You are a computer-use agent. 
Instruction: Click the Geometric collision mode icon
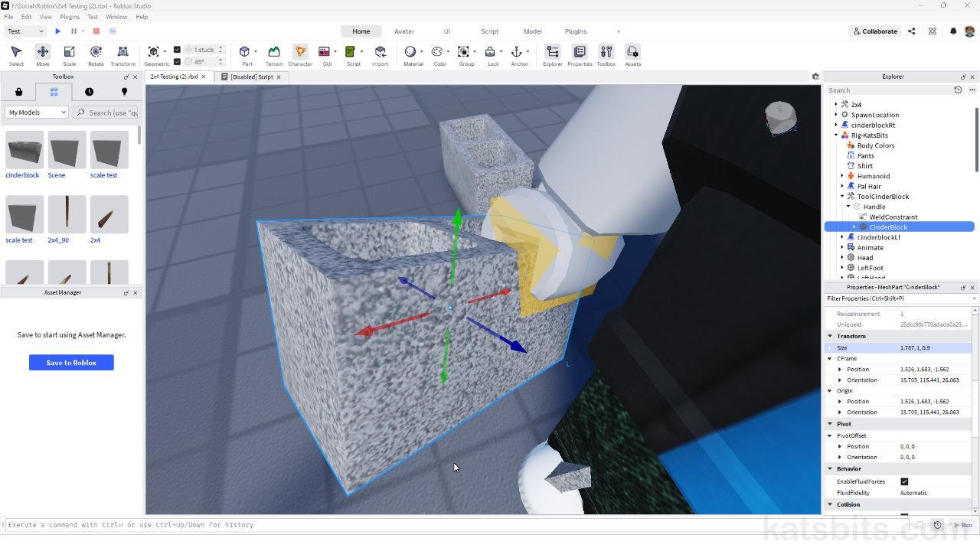tap(154, 51)
